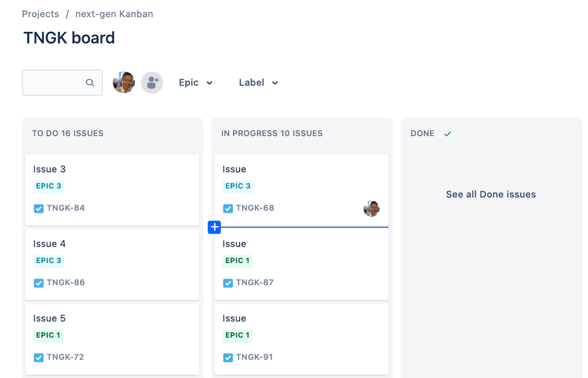Toggle the task checkbox beside TNGK-87

pos(227,282)
